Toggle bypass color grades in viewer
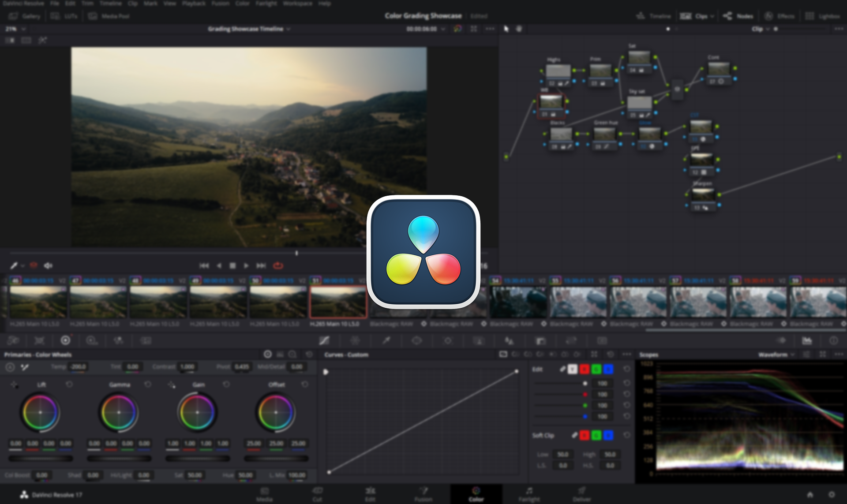Image resolution: width=847 pixels, height=504 pixels. (457, 29)
